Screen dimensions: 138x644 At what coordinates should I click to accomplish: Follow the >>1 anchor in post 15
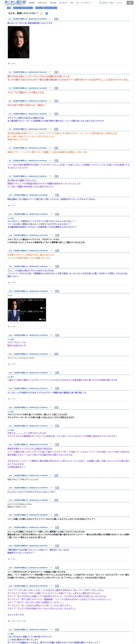point(10,295)
